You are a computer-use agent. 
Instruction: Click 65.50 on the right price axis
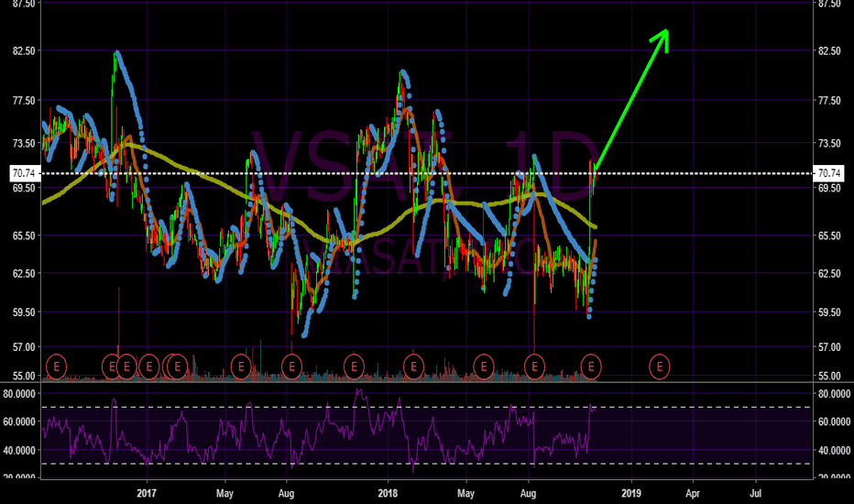click(829, 236)
